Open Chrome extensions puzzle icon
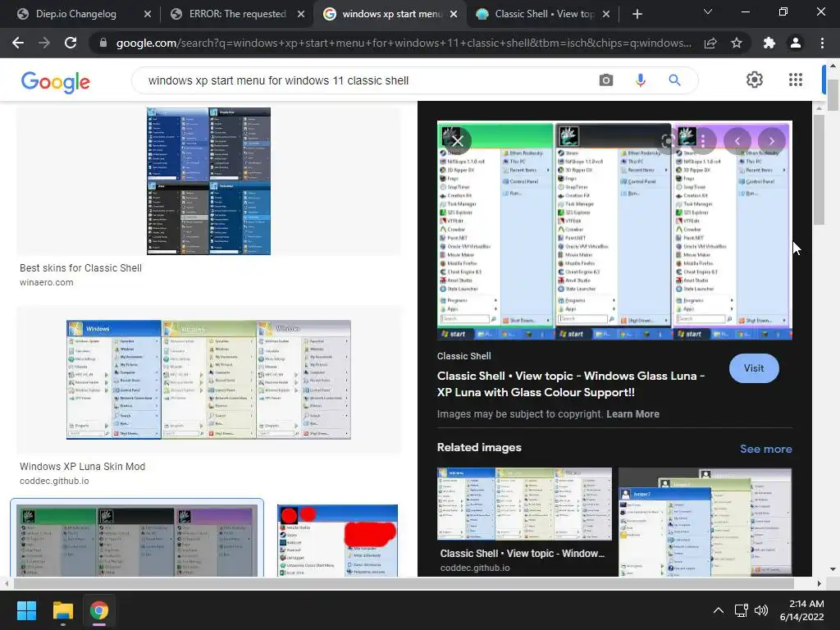Screen dimensions: 840x630 point(769,43)
